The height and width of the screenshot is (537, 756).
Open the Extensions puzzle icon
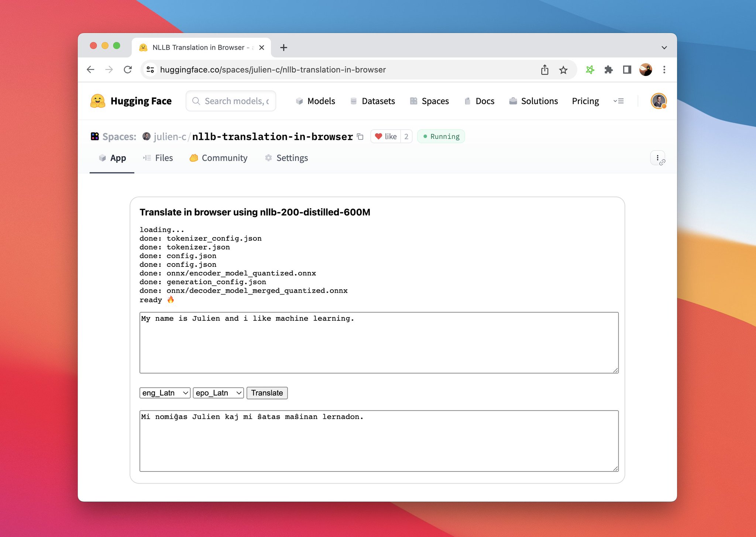coord(608,70)
